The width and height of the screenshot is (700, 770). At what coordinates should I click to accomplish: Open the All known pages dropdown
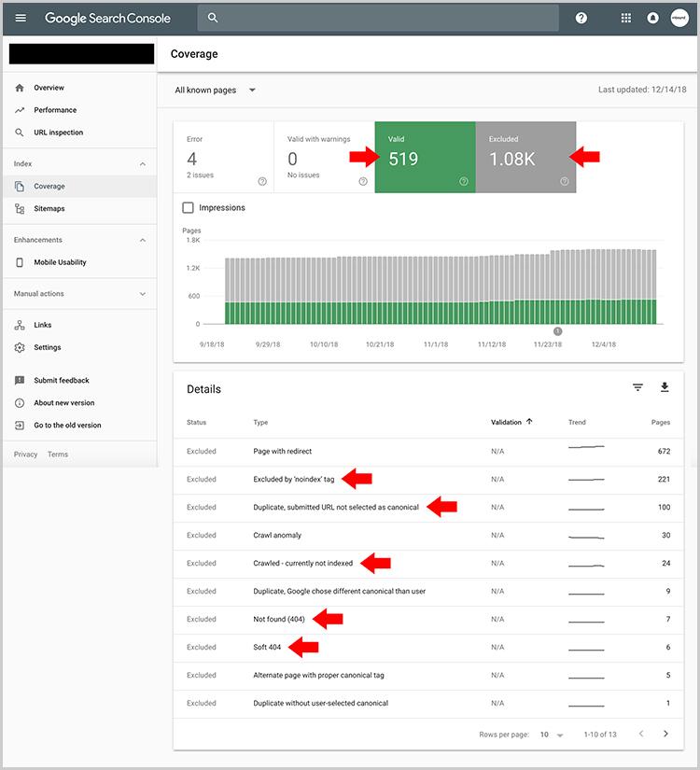click(216, 91)
